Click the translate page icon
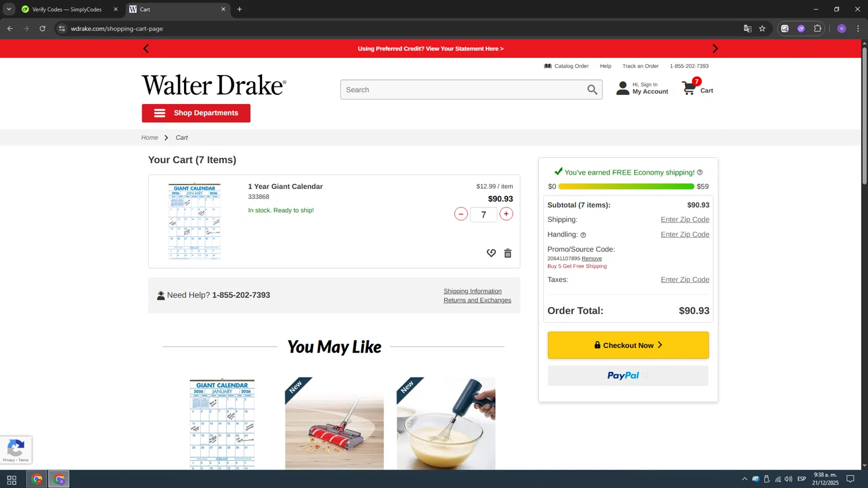Viewport: 868px width, 488px height. [x=748, y=28]
